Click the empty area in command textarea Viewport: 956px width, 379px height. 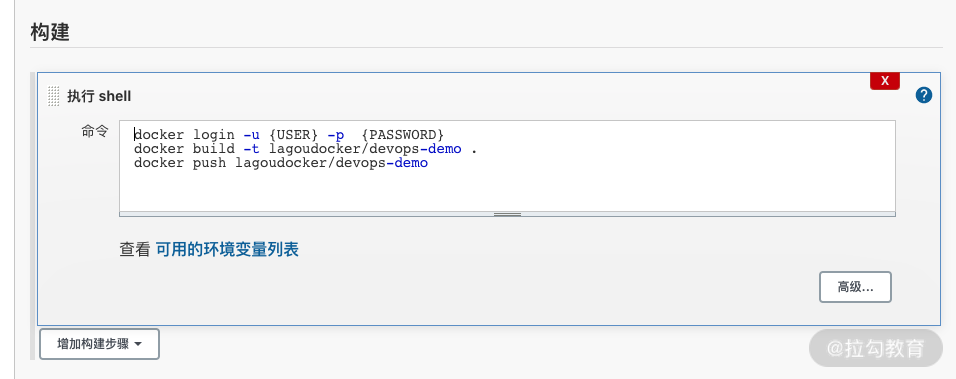coord(507,190)
